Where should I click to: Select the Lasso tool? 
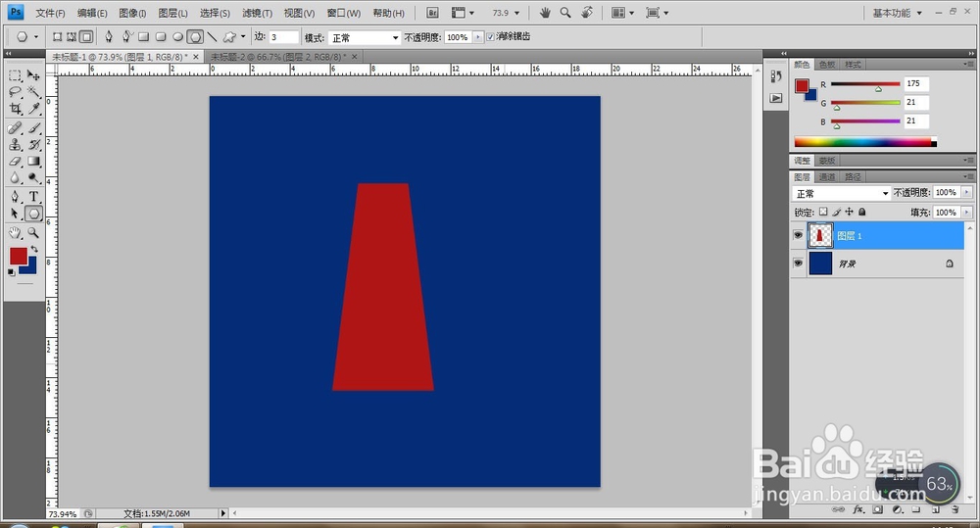pos(15,92)
